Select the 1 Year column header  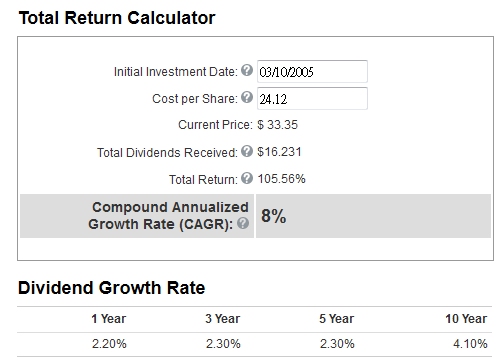tap(109, 319)
